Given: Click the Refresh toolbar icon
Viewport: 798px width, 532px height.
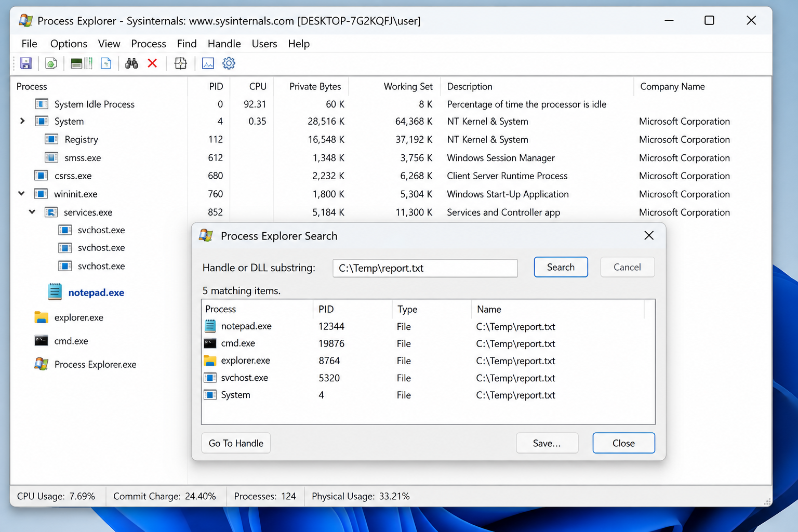Looking at the screenshot, I should [x=51, y=63].
